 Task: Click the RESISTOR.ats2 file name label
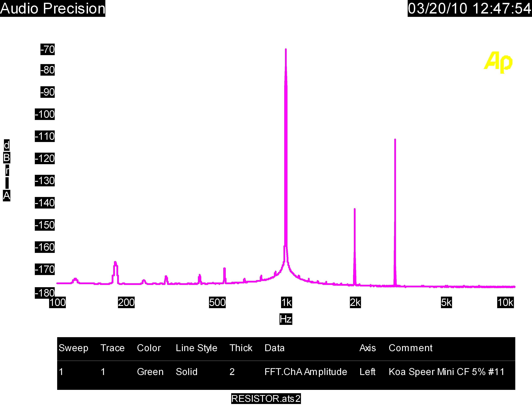pyautogui.click(x=266, y=399)
